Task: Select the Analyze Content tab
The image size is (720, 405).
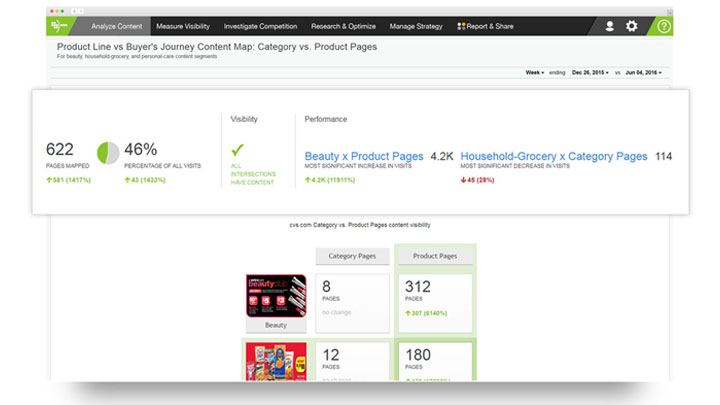Action: [117, 26]
